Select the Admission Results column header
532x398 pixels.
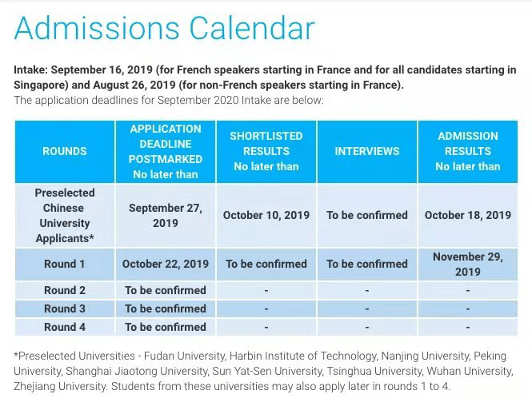point(468,151)
